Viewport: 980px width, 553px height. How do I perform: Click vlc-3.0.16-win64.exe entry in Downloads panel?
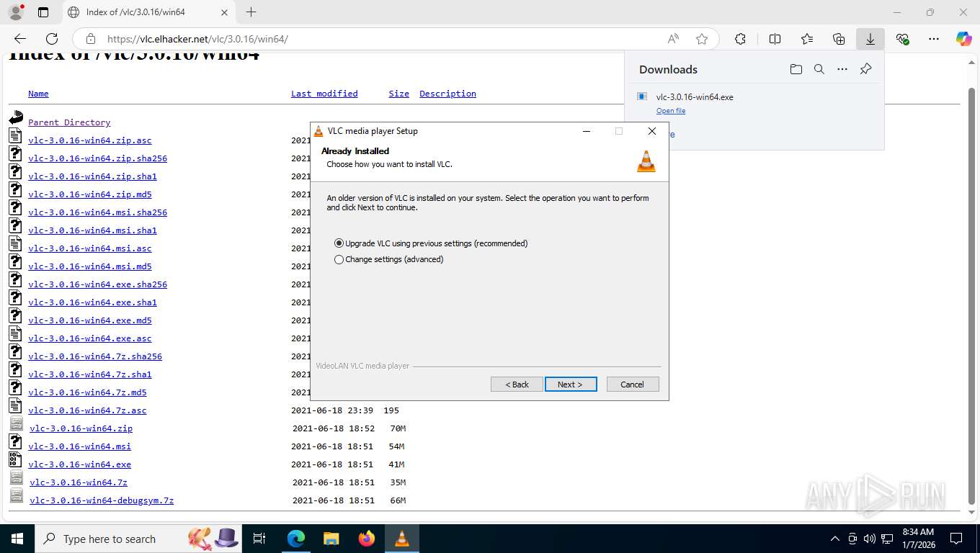point(695,97)
